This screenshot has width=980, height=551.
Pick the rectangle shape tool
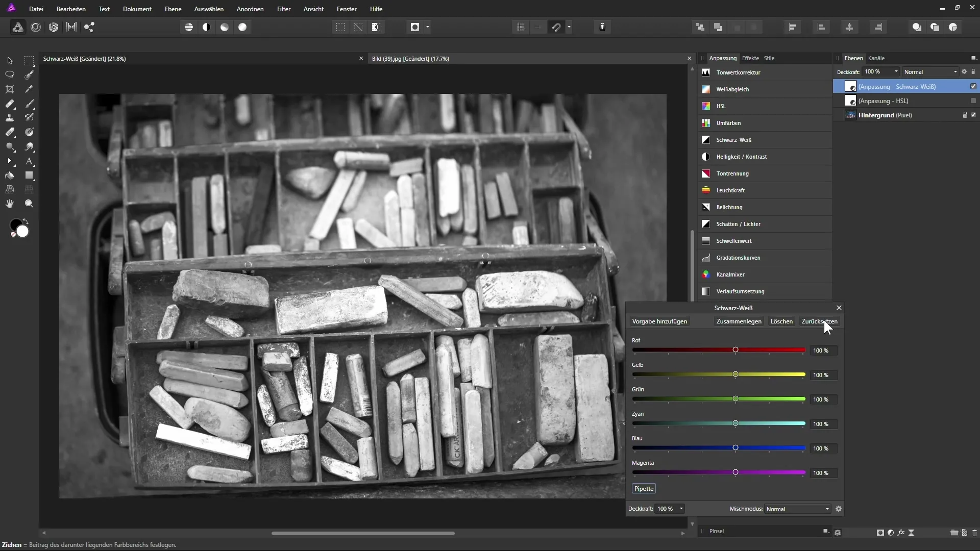point(29,176)
